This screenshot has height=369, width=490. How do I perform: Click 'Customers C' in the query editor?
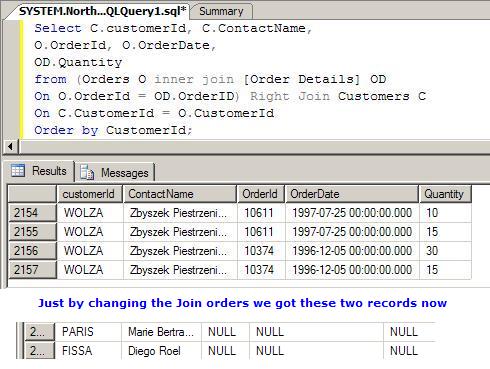tap(382, 96)
